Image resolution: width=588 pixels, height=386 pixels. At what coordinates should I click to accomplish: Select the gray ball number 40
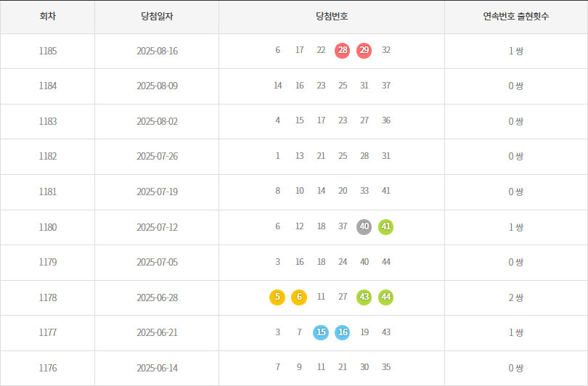point(364,226)
